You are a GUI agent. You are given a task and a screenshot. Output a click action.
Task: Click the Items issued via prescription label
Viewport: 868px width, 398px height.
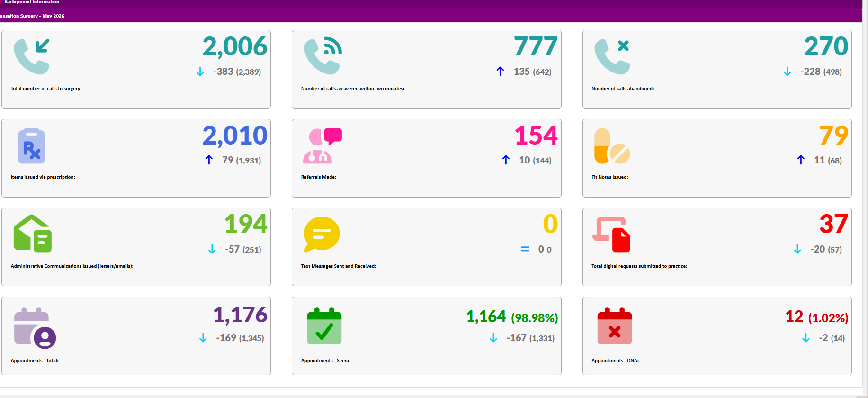[x=43, y=177]
